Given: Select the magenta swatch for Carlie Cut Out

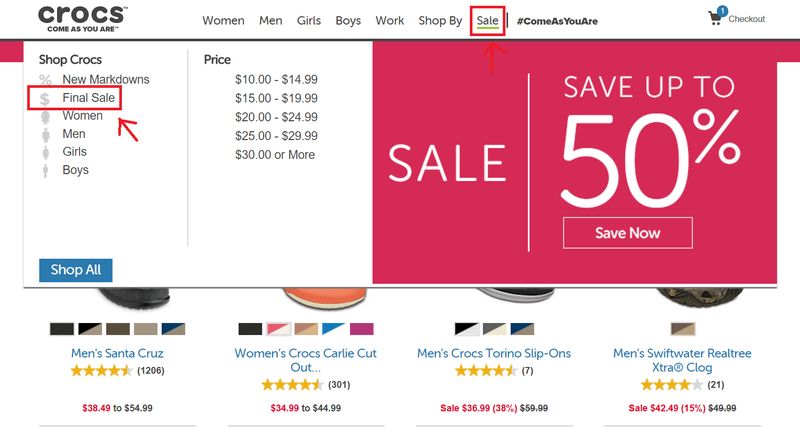Looking at the screenshot, I should click(x=362, y=329).
